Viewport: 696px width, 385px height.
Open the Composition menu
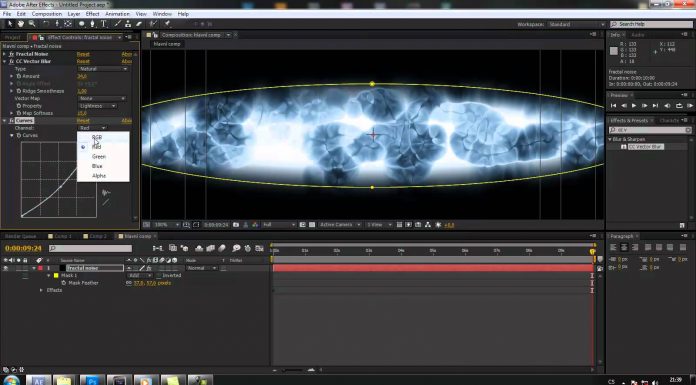click(47, 14)
